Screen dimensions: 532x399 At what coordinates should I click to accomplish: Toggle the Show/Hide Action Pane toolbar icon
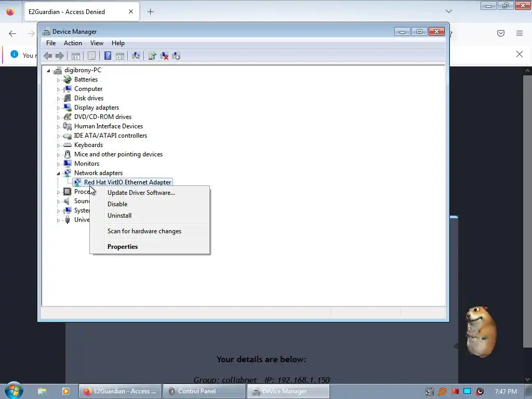tap(120, 56)
